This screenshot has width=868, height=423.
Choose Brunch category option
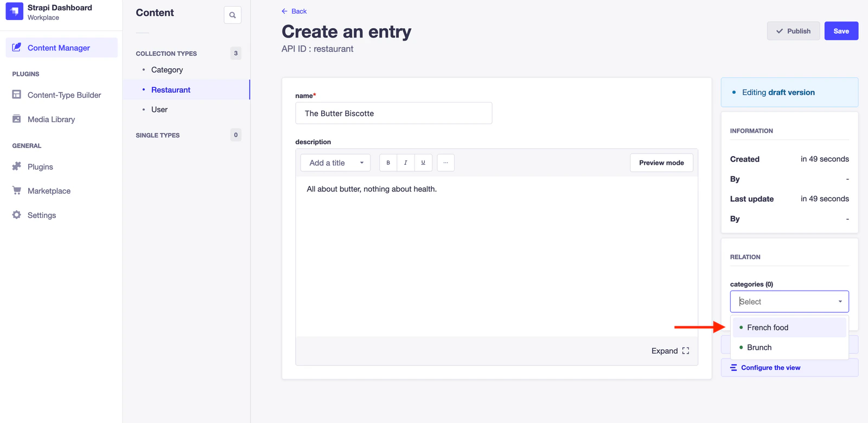(789, 348)
